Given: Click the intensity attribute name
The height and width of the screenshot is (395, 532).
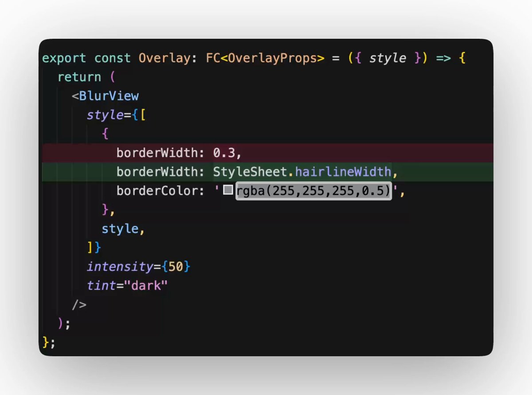Looking at the screenshot, I should (120, 267).
